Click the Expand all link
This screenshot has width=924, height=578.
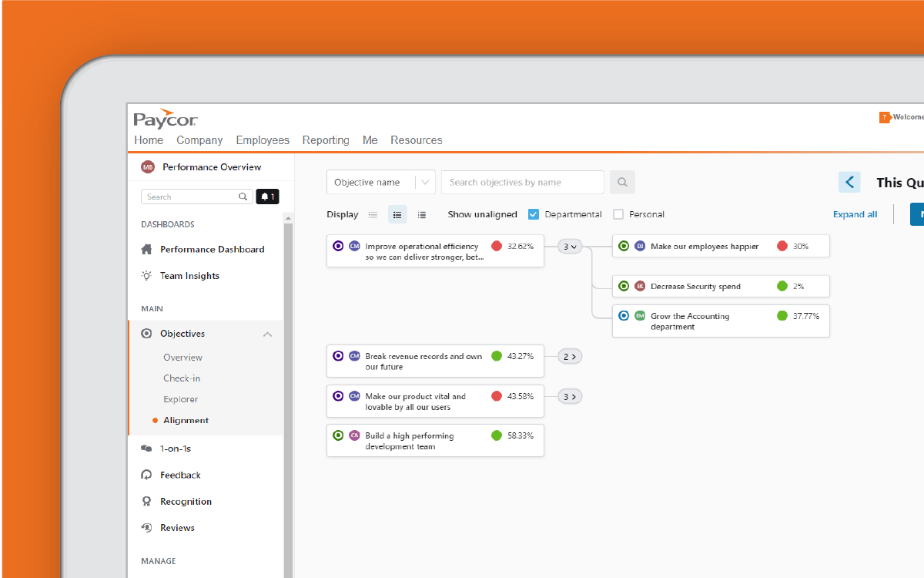click(855, 214)
